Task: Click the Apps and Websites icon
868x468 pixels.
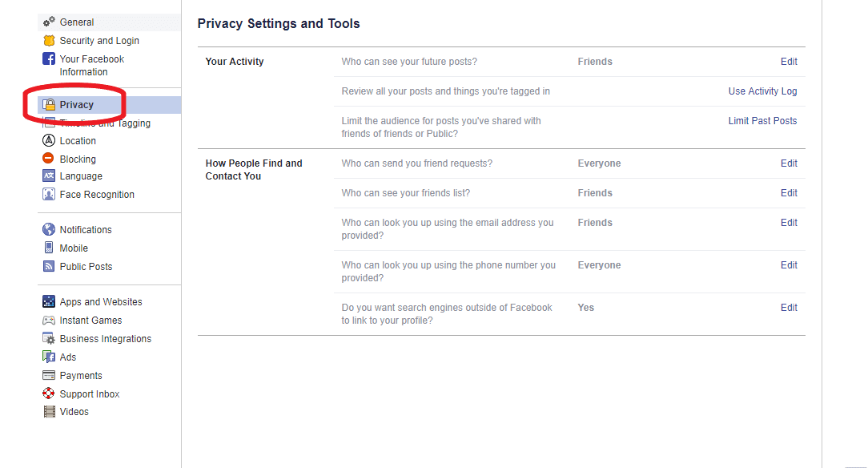Action: click(49, 301)
